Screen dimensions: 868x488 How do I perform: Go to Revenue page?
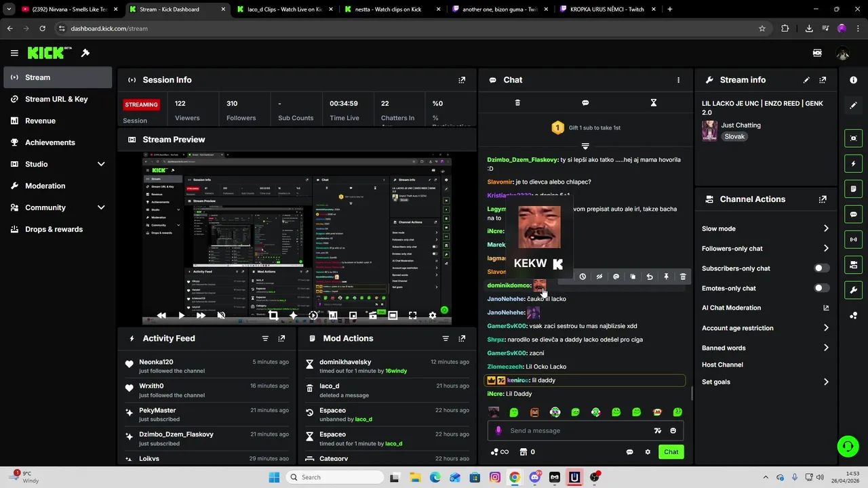pos(58,121)
